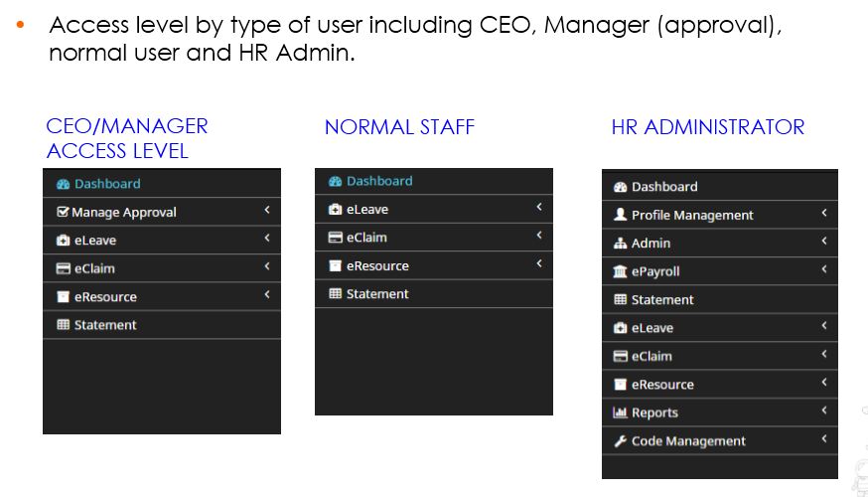Open Dashboard in the HR Administrator menu
Viewport: 868px width, 497px height.
tap(663, 187)
